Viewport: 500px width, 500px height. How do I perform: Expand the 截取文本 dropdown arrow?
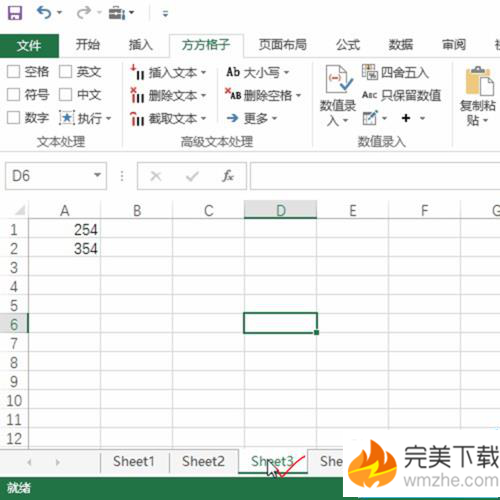pyautogui.click(x=203, y=118)
